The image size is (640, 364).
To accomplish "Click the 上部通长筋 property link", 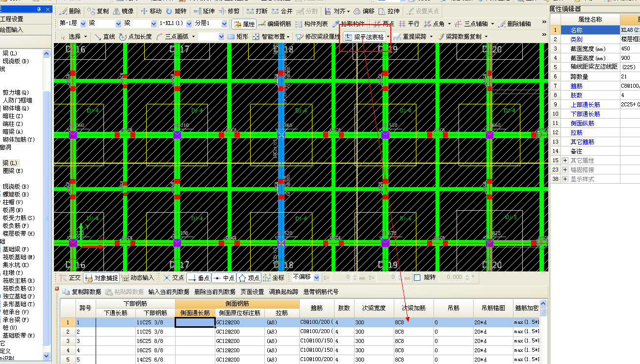I will tap(585, 104).
